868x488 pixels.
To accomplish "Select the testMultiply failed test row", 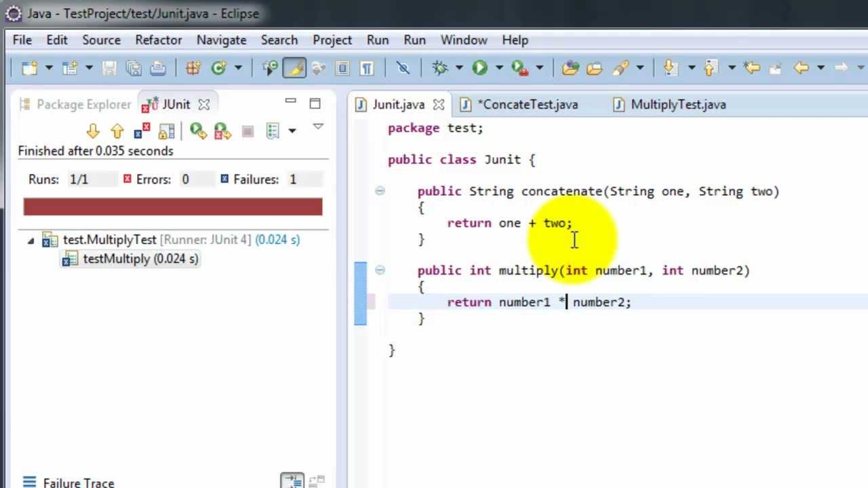I will 130,259.
